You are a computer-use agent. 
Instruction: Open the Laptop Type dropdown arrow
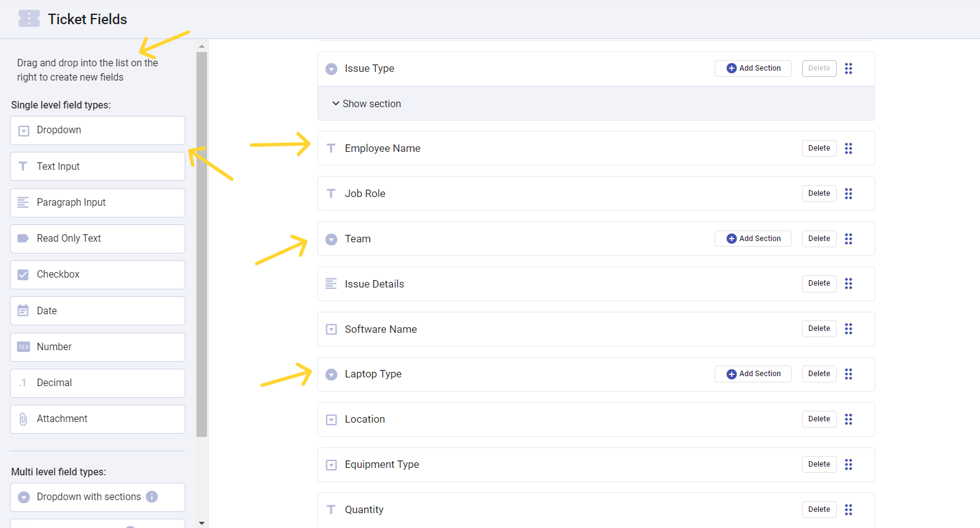click(331, 374)
